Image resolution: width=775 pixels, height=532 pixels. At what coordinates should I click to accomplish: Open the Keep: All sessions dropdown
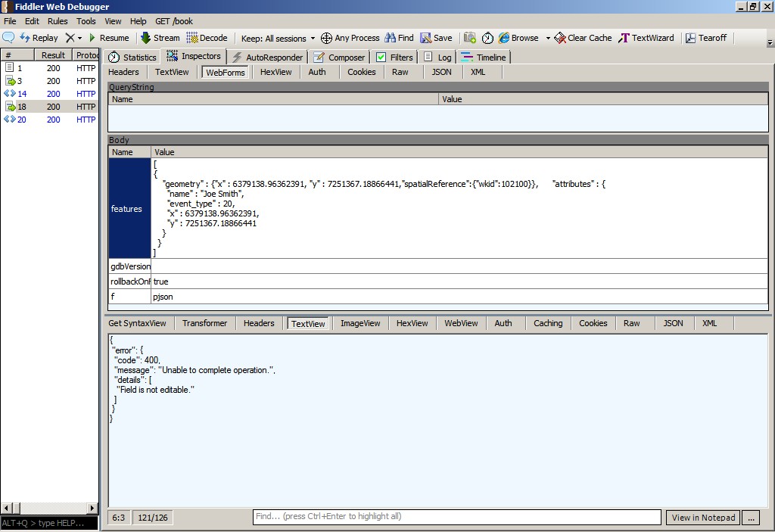278,38
